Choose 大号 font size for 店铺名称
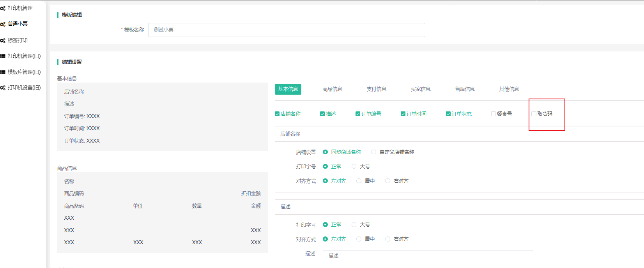This screenshot has height=268, width=644. click(354, 166)
